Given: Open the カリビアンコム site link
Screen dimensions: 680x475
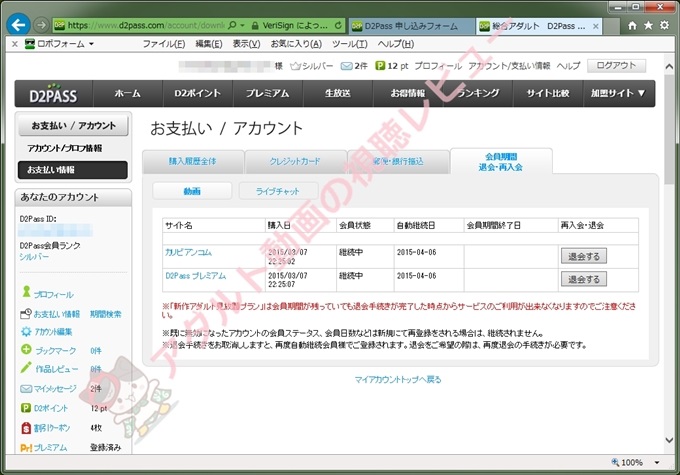Looking at the screenshot, I should (188, 252).
